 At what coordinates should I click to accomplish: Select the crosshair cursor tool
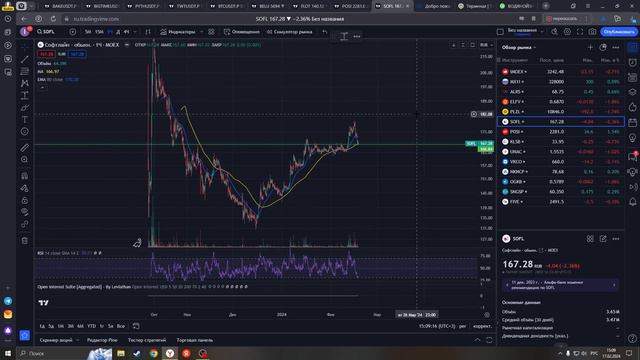24,47
